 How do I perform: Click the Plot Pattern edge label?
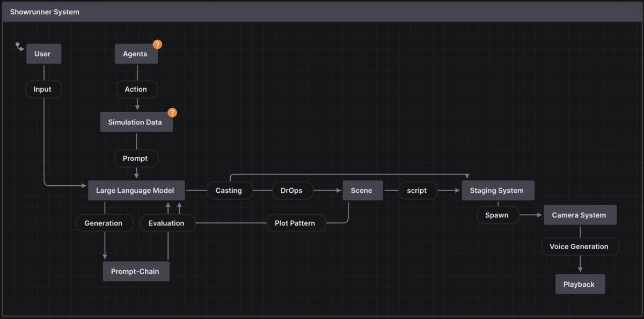point(296,223)
